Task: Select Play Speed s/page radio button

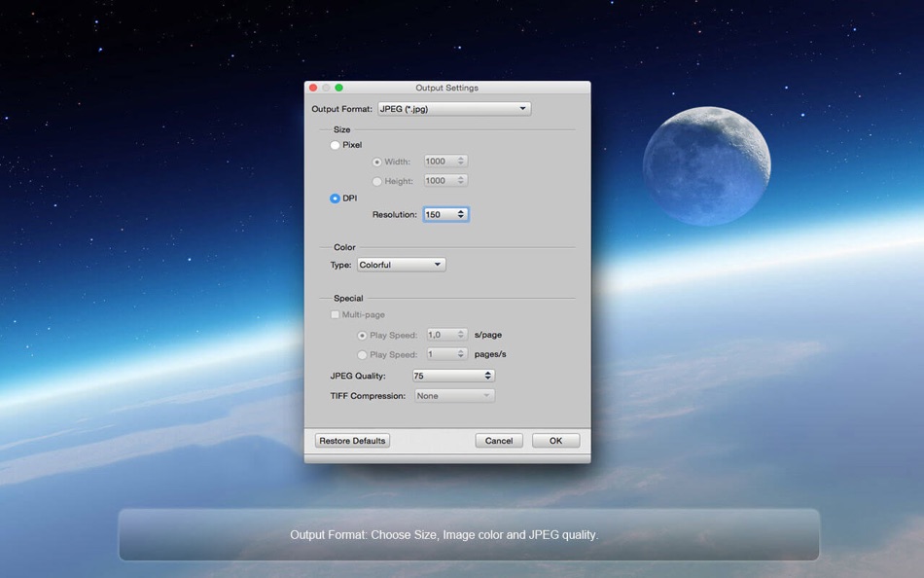Action: [362, 335]
